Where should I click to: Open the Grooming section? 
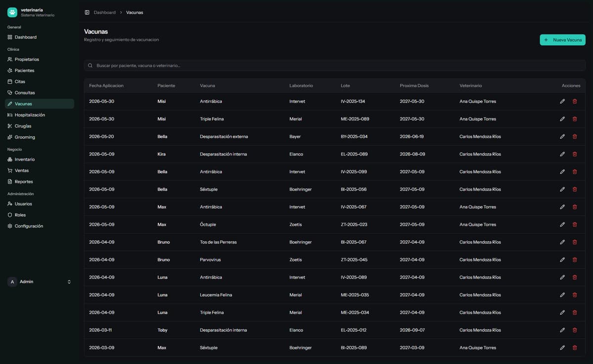click(40, 137)
